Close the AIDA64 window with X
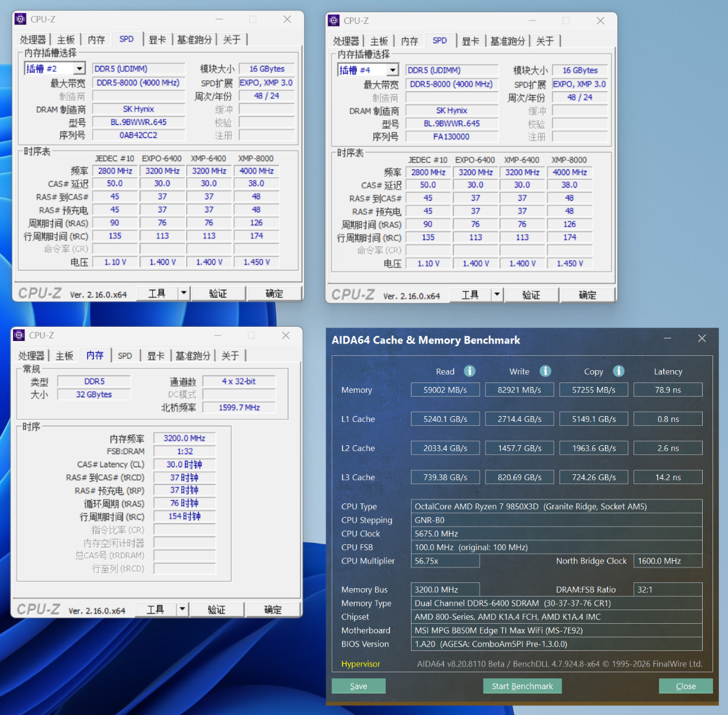The image size is (728, 715). tap(702, 338)
